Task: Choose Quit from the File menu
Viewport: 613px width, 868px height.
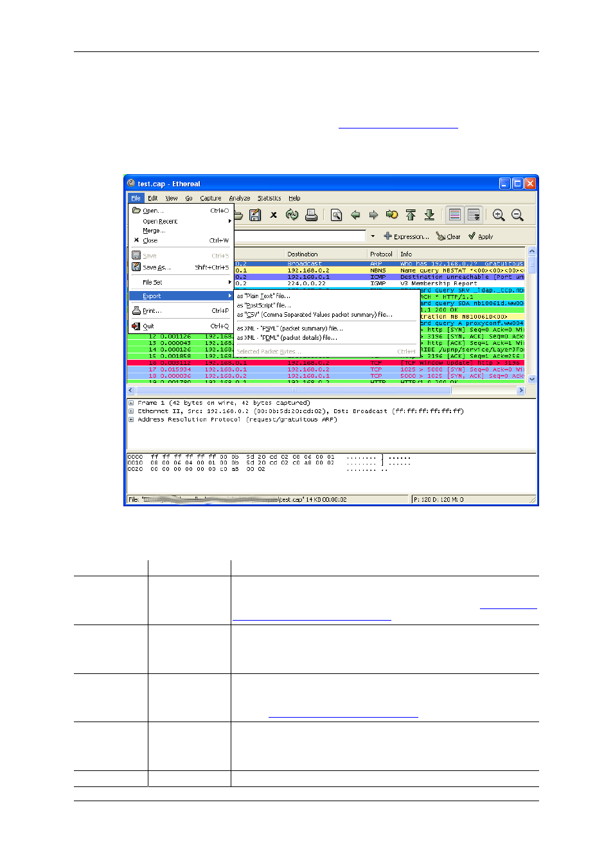Action: click(181, 326)
